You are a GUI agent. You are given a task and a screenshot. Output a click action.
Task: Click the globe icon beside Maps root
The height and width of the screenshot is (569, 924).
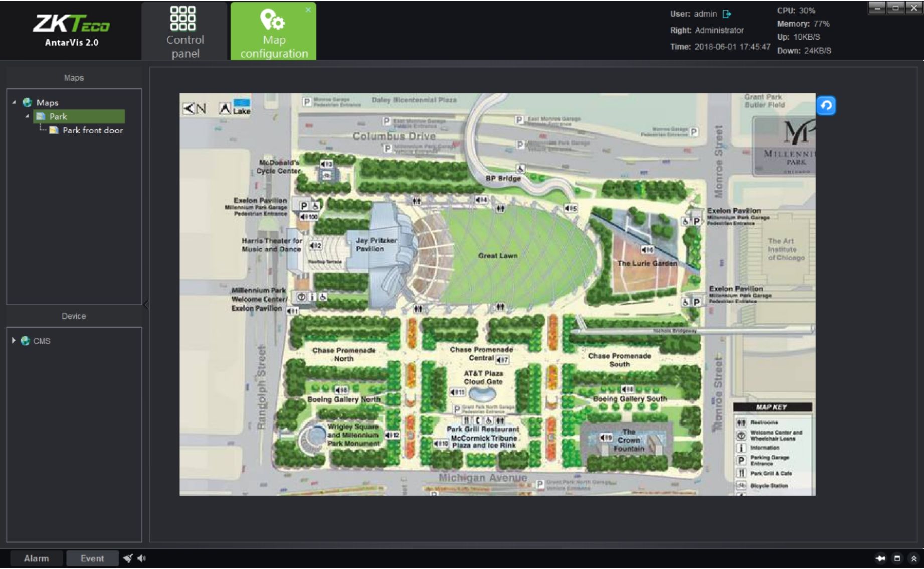pos(27,102)
